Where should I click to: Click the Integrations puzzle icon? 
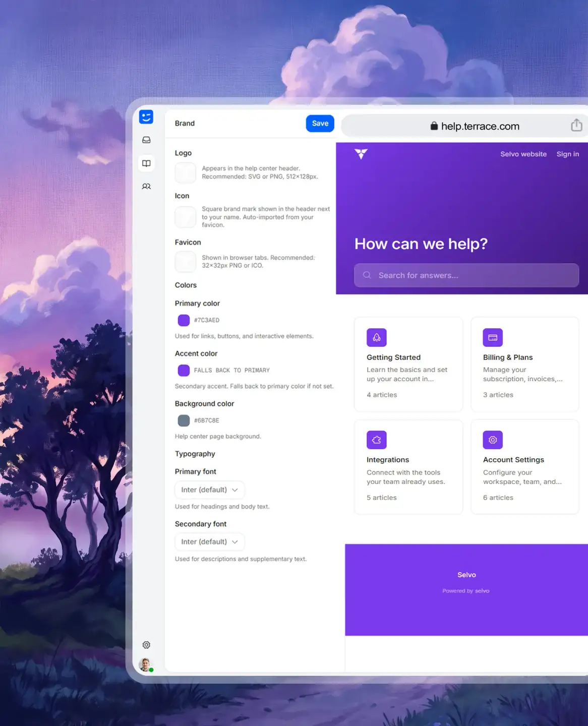click(377, 440)
